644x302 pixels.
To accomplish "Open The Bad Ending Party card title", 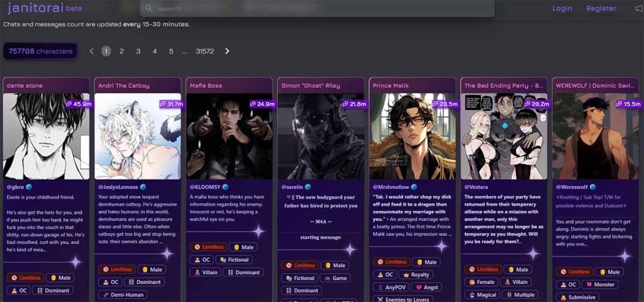I will (504, 86).
